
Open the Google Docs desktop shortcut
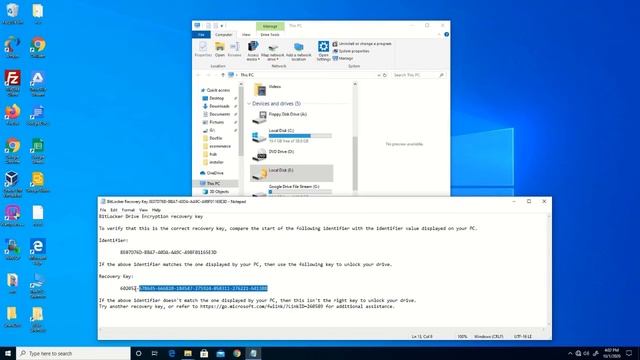38,115
